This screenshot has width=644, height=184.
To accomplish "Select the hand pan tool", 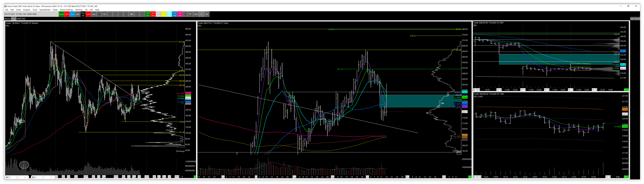I will (190, 14).
